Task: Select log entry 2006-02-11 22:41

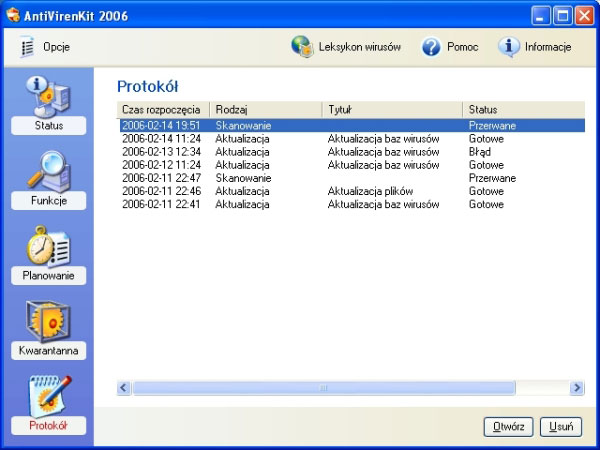Action: (352, 204)
